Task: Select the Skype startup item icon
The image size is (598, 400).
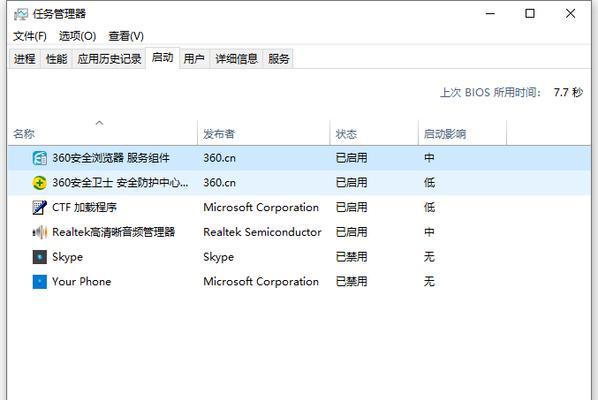Action: (x=40, y=257)
